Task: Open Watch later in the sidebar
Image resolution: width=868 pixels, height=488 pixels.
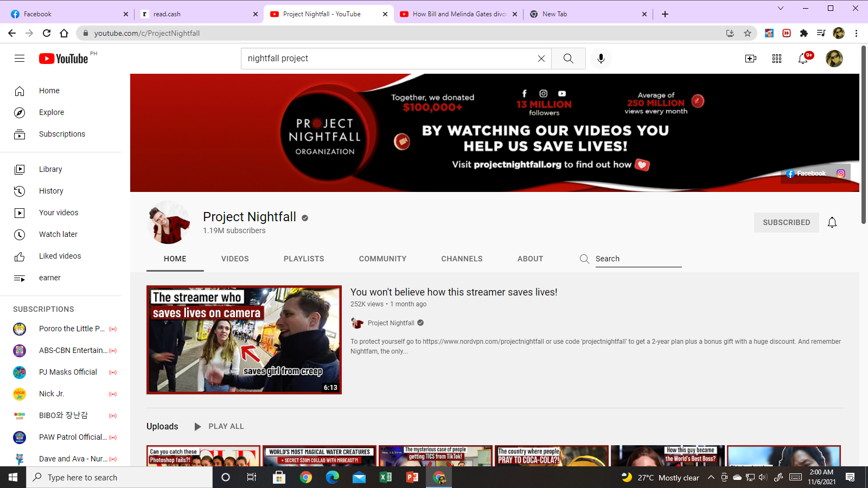Action: tap(61, 234)
